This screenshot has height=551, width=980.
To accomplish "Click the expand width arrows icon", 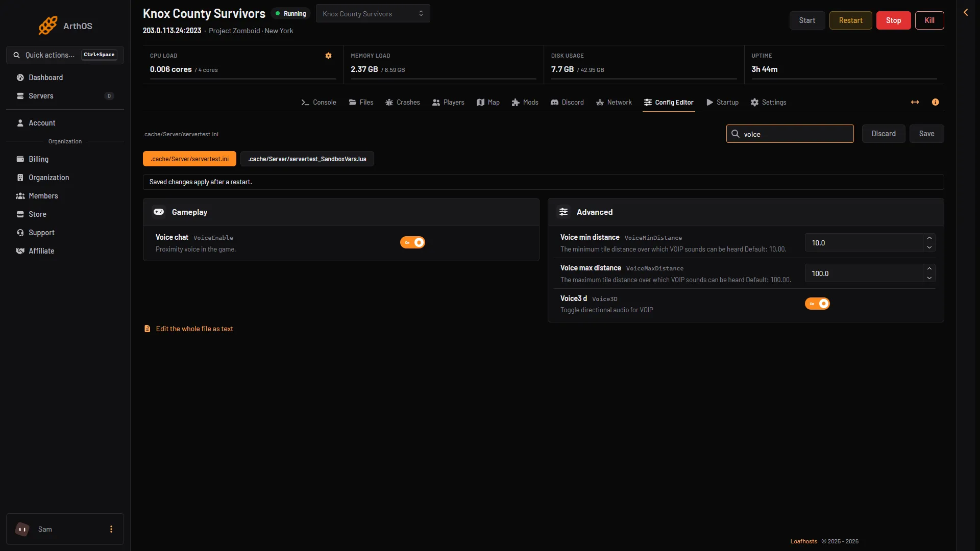I will coord(915,103).
